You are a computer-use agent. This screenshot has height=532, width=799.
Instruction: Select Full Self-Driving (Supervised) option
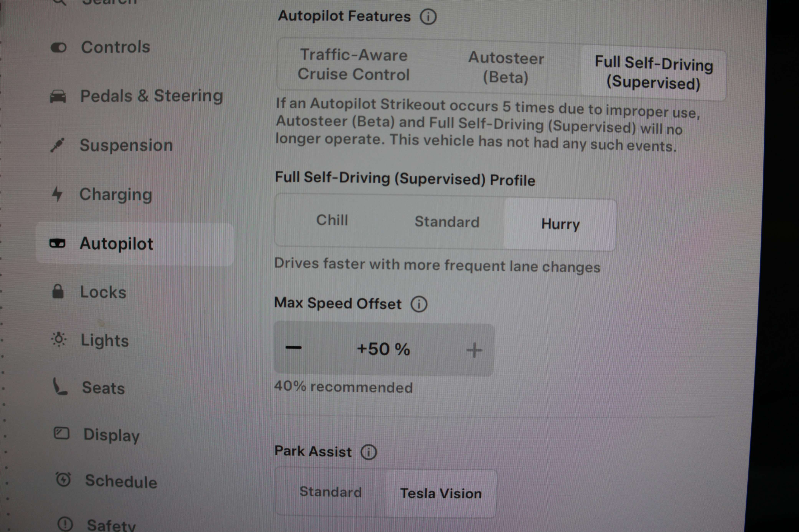tap(653, 73)
